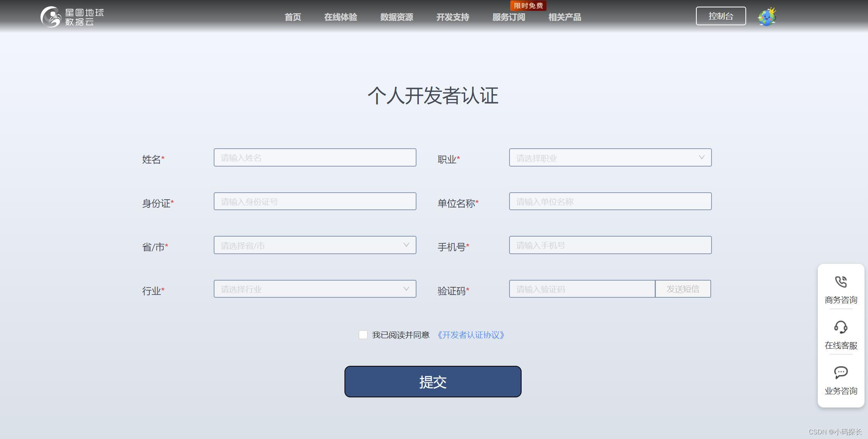Open the 开发支持 nav item
Image resolution: width=868 pixels, height=439 pixels.
coord(452,17)
